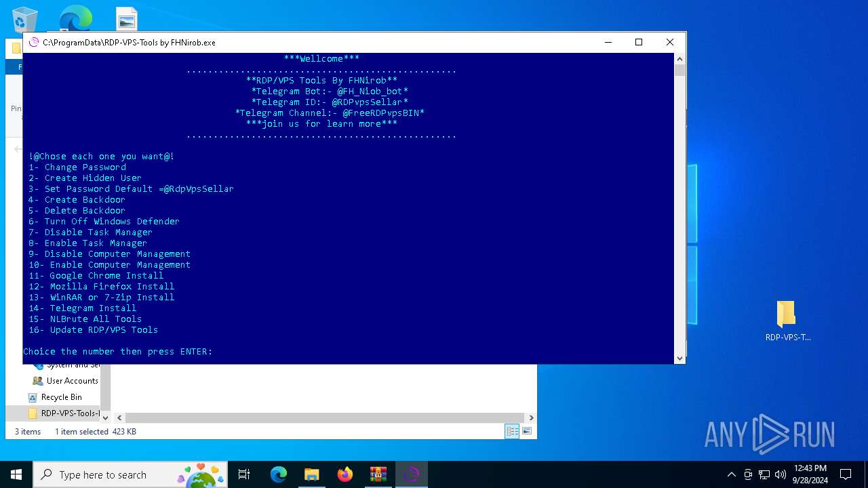Click the Explorer horizontal scrollbar track

click(325, 418)
